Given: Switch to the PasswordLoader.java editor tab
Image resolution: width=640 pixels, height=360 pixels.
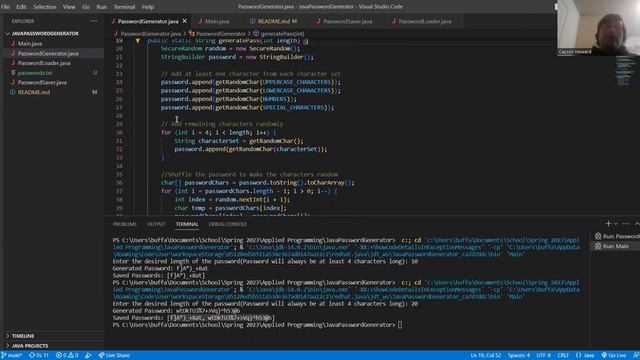Looking at the screenshot, I should 425,21.
